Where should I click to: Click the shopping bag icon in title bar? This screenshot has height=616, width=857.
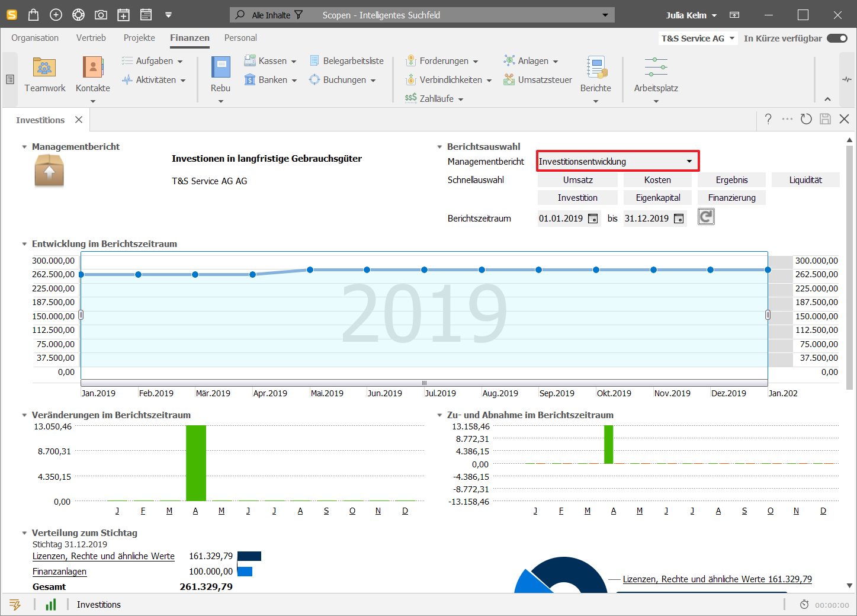tap(33, 15)
